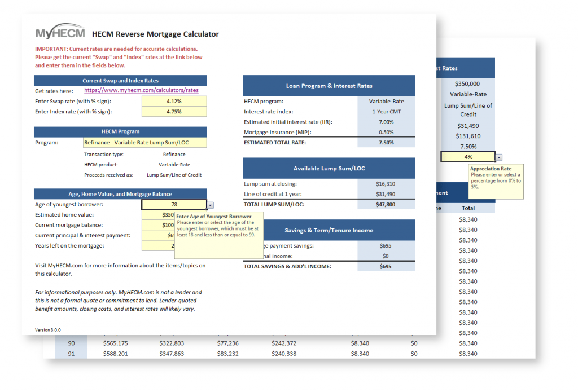Click the $588,201 cell in the age 91 row

115,354
